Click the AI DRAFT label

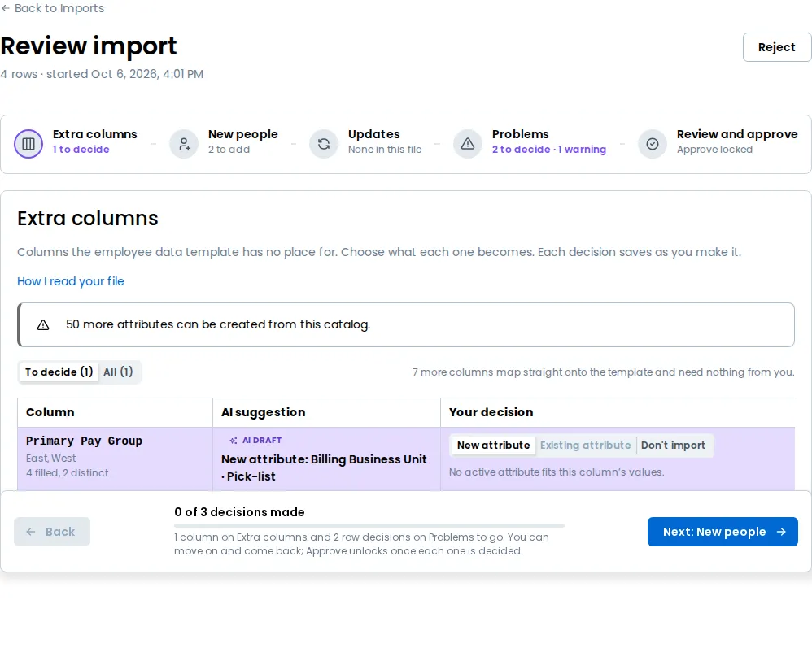pos(262,441)
